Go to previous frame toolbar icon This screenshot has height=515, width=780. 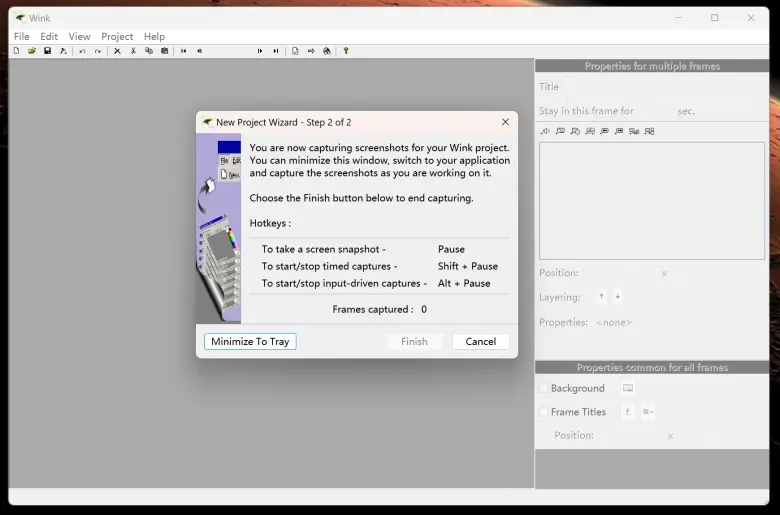pyautogui.click(x=199, y=51)
